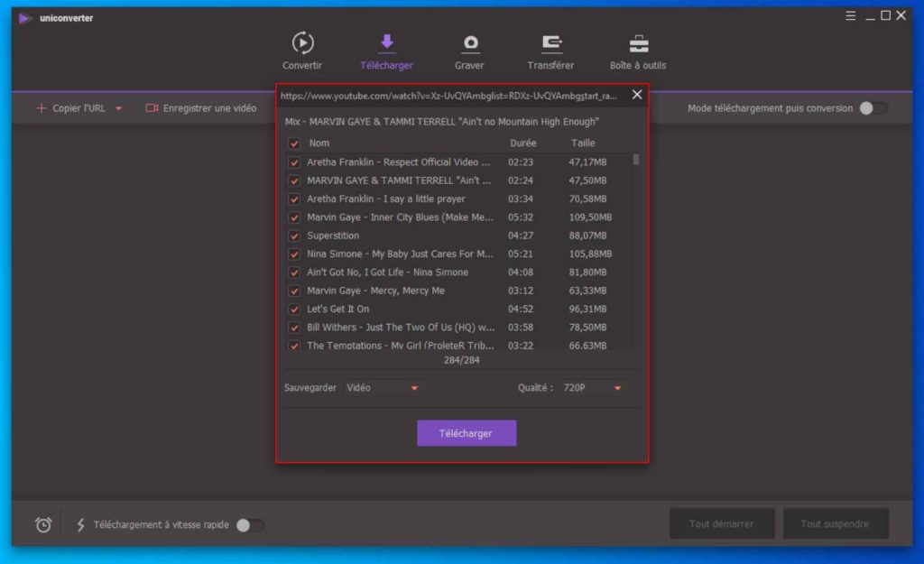Uncheck Aretha Franklin - I say a little prayer

coord(293,199)
